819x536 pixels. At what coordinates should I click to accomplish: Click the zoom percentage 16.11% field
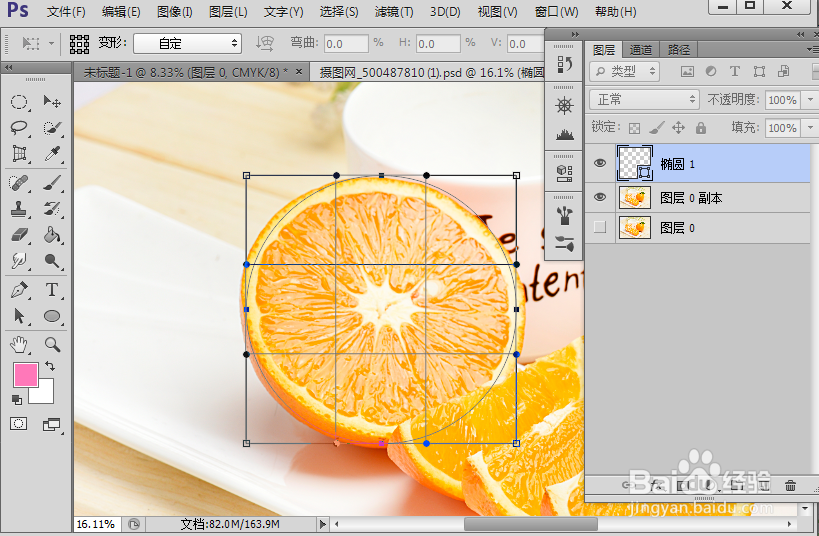[96, 524]
